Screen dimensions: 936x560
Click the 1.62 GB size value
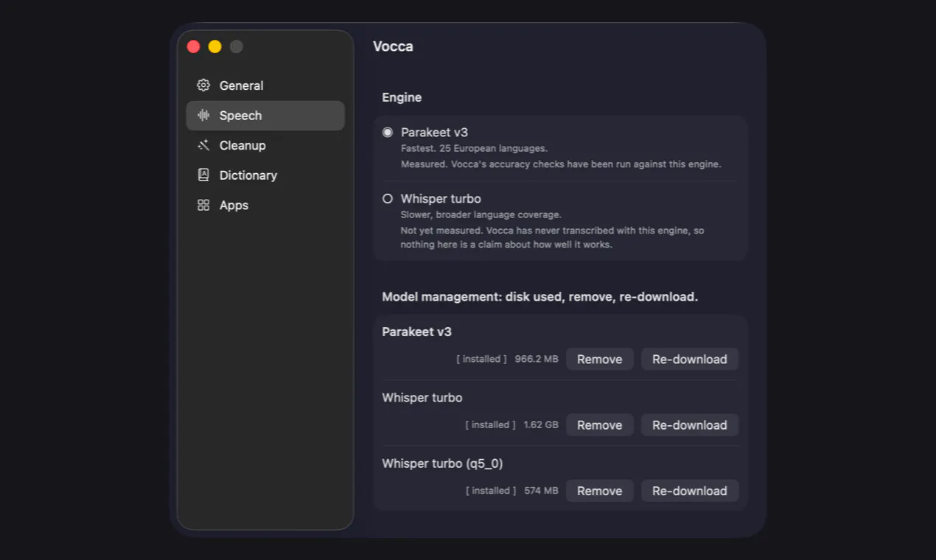pos(541,425)
